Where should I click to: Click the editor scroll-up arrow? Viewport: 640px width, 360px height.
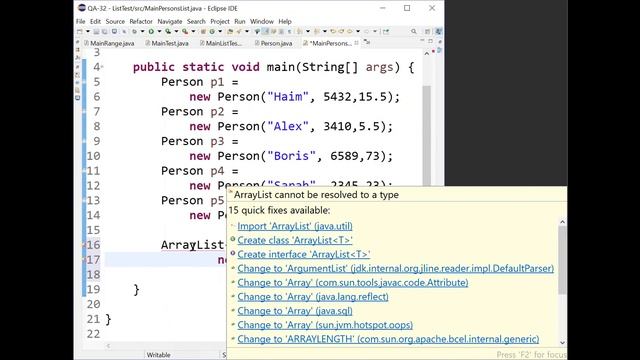[427, 53]
